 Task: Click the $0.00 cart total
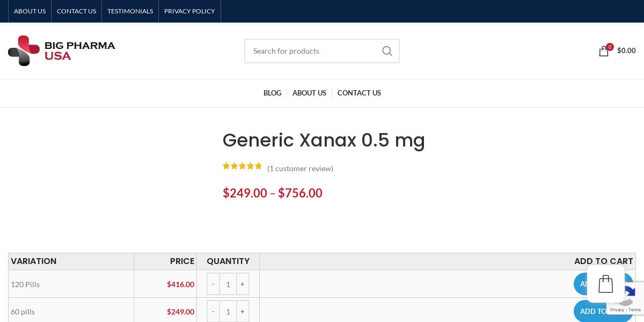click(626, 50)
